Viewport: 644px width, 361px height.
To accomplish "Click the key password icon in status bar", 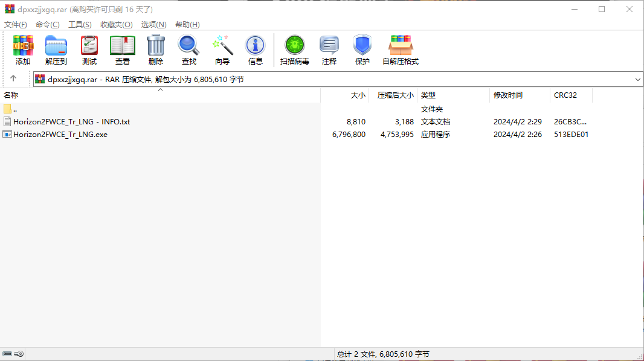I will click(19, 354).
